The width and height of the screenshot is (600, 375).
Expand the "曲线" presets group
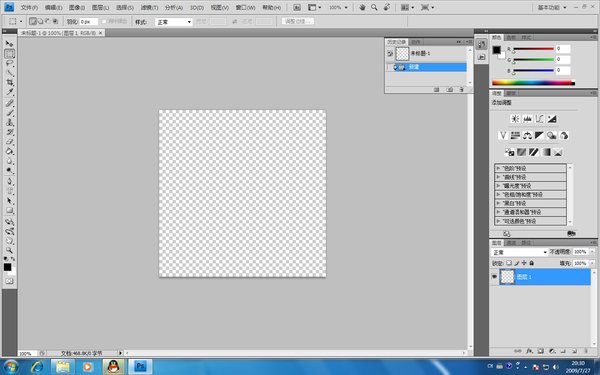[x=498, y=177]
